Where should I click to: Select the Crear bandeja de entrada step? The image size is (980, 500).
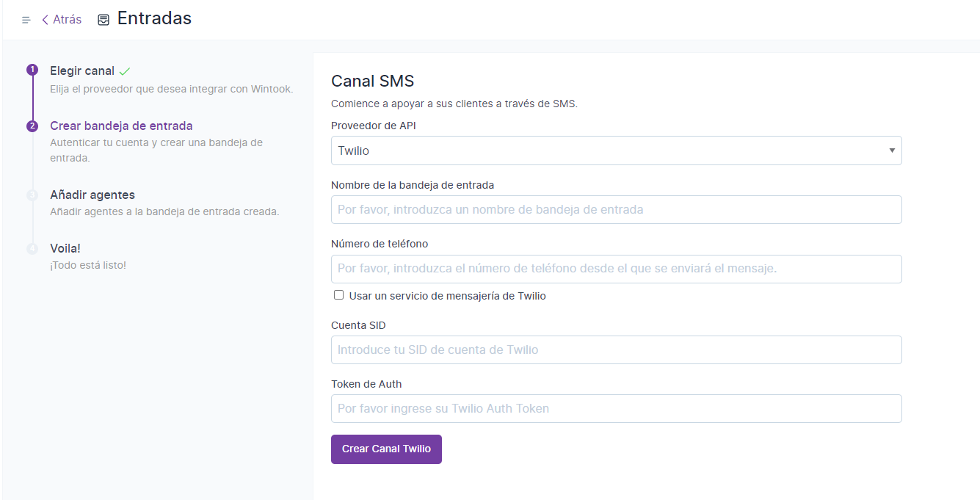[121, 126]
